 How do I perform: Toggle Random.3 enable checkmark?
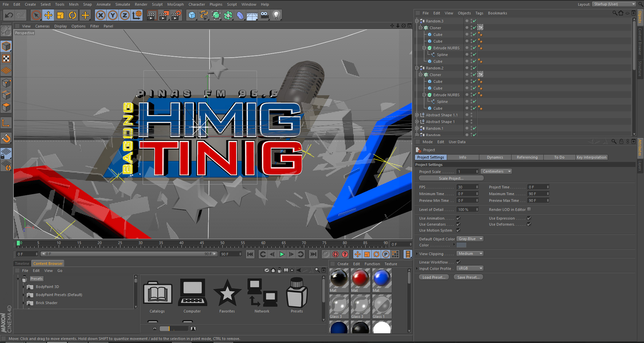[x=475, y=21]
